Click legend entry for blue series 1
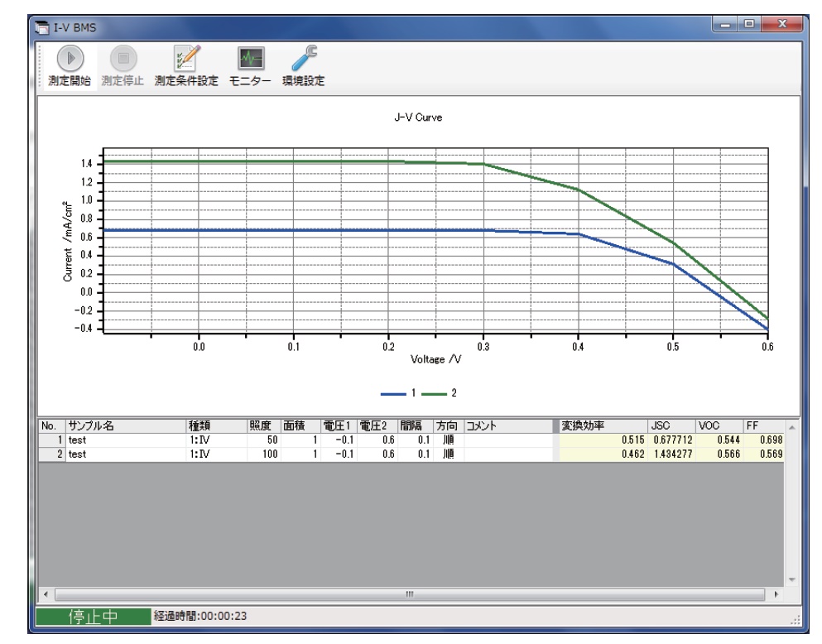Viewport: 822px width, 644px height. pos(398,393)
